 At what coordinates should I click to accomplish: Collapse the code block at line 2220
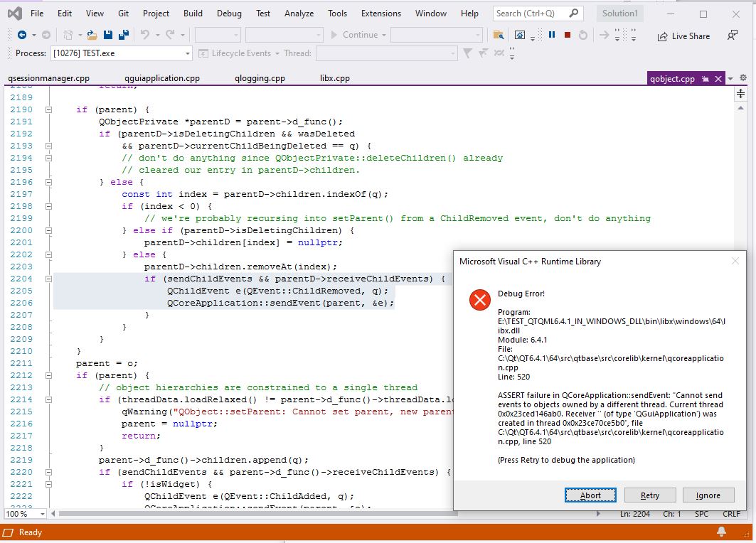click(x=48, y=472)
